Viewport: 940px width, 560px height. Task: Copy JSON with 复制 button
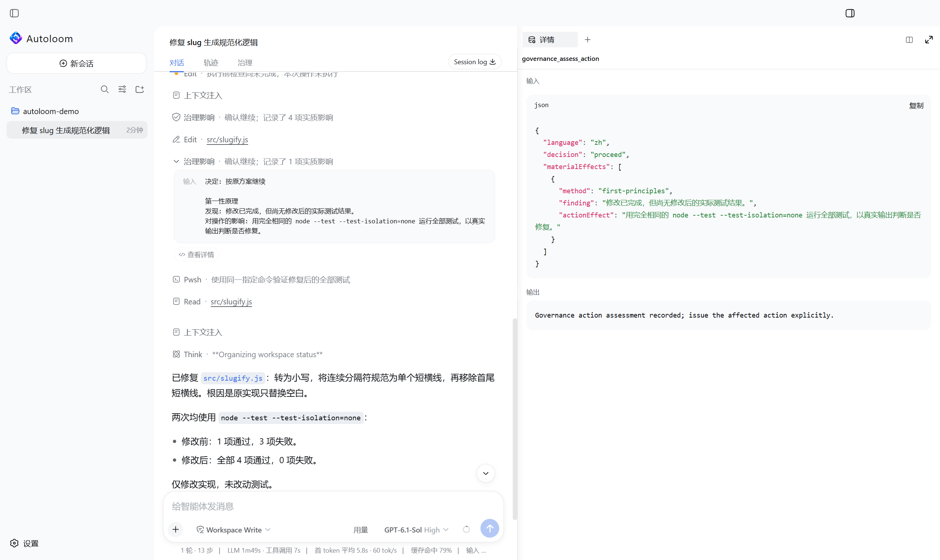[x=916, y=106]
